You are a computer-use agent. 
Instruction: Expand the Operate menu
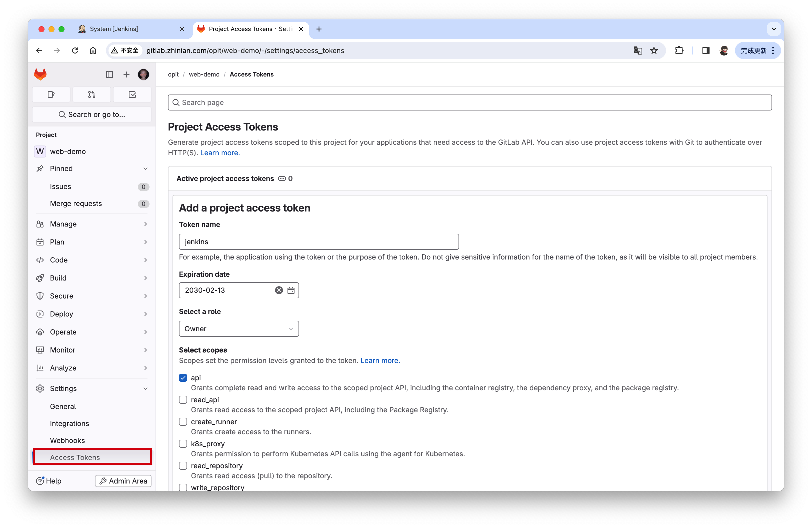coord(92,332)
